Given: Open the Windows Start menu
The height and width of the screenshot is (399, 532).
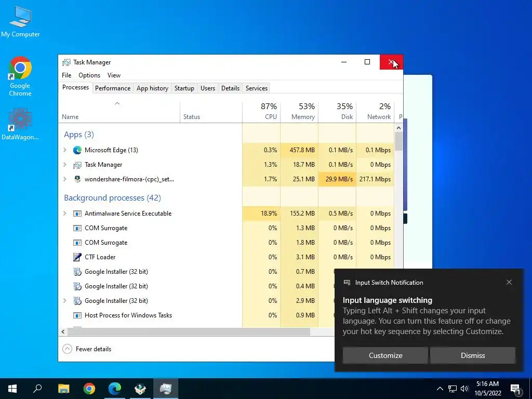Looking at the screenshot, I should pos(12,389).
